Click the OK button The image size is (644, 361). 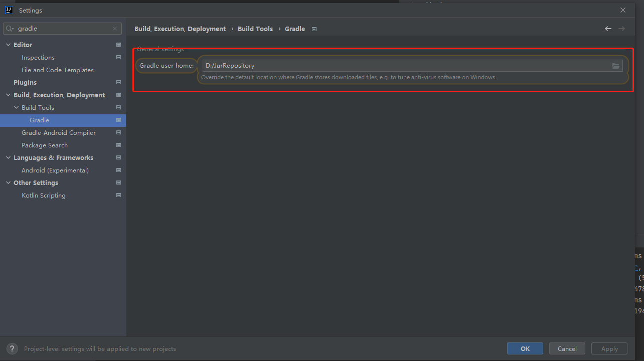[525, 348]
